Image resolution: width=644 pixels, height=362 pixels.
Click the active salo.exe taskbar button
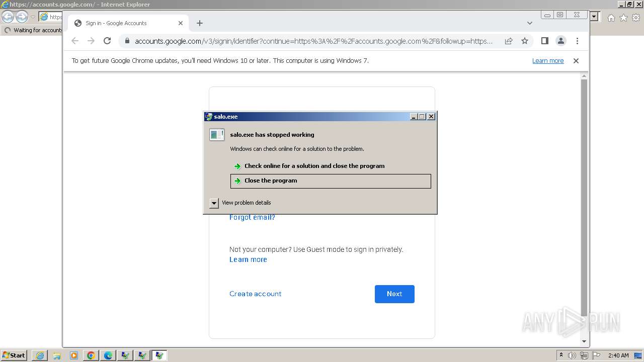coord(159,355)
